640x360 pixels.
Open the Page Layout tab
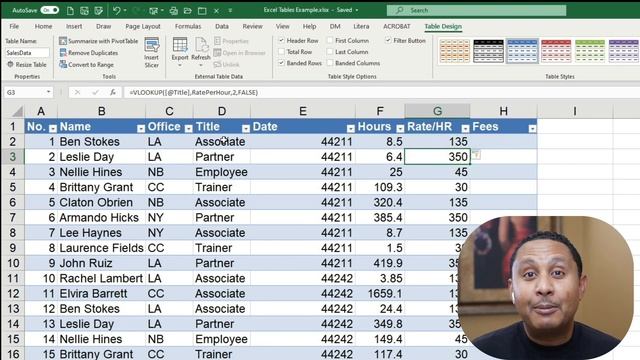pos(143,26)
